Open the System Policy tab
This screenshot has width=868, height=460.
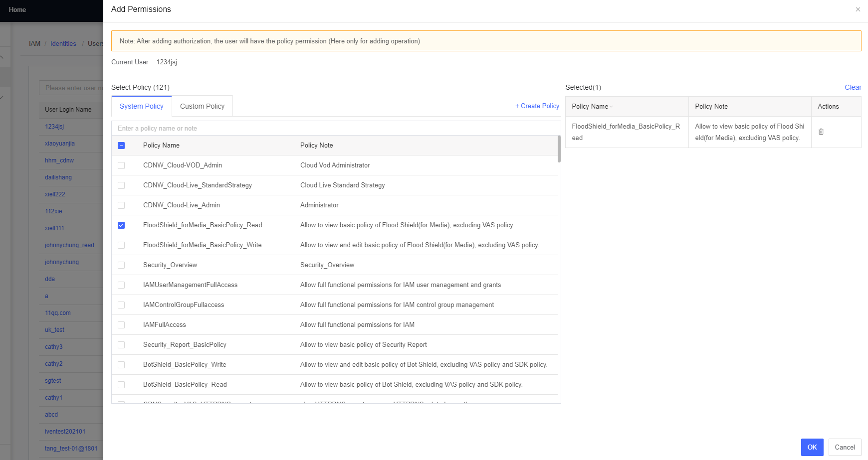(x=142, y=106)
